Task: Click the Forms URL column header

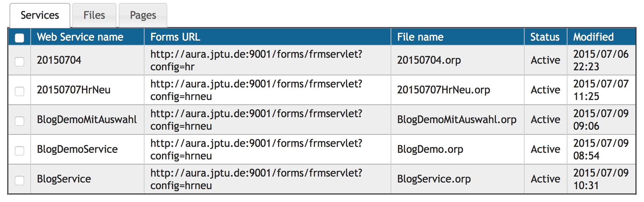Action: 175,37
